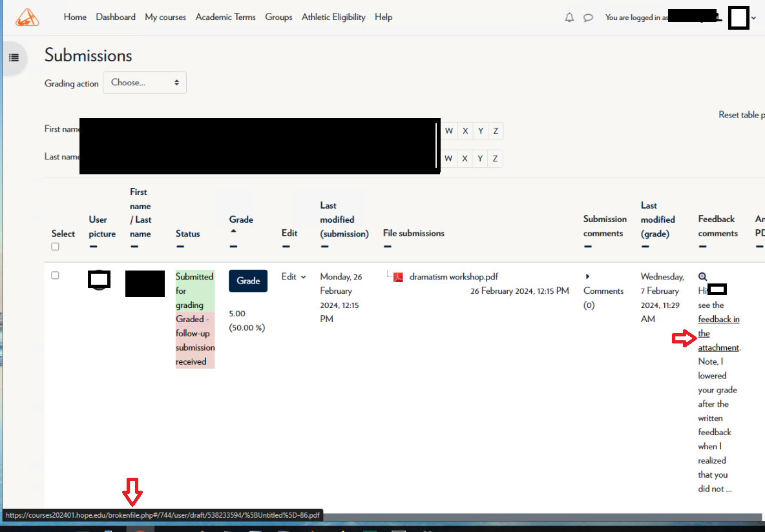
Task: Filter first name by letter X
Action: [465, 130]
